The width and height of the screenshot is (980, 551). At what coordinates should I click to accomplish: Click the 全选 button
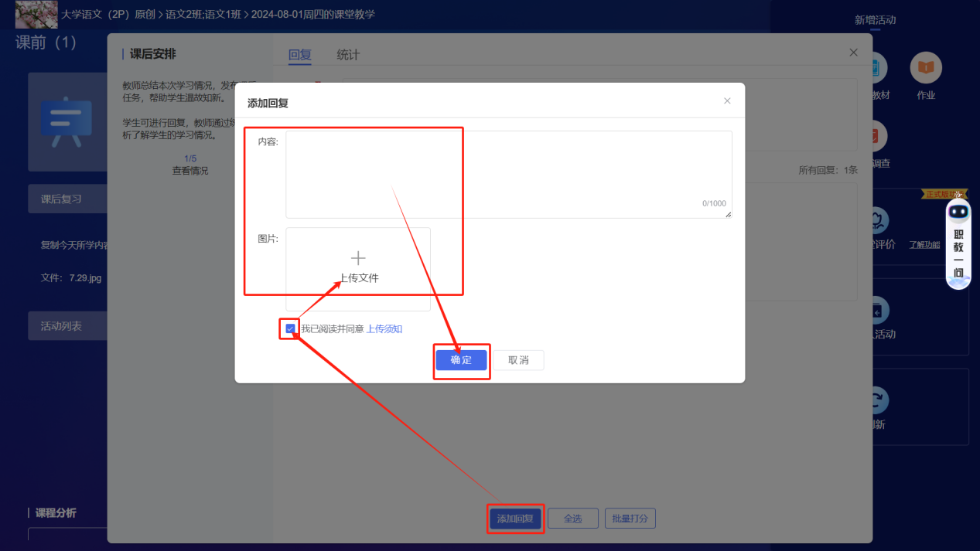click(x=572, y=519)
